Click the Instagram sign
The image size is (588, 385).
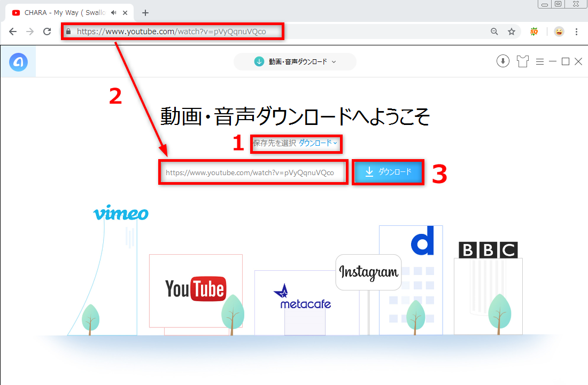click(x=368, y=272)
